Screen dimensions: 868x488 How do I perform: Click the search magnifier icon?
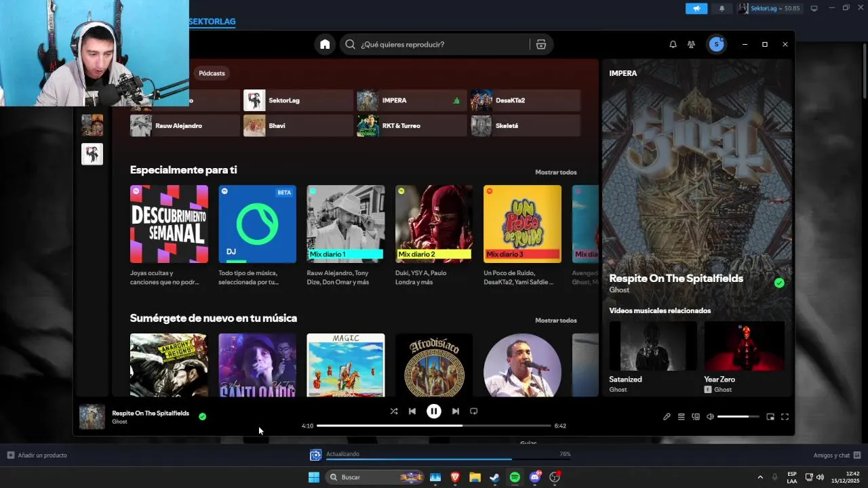click(x=350, y=44)
